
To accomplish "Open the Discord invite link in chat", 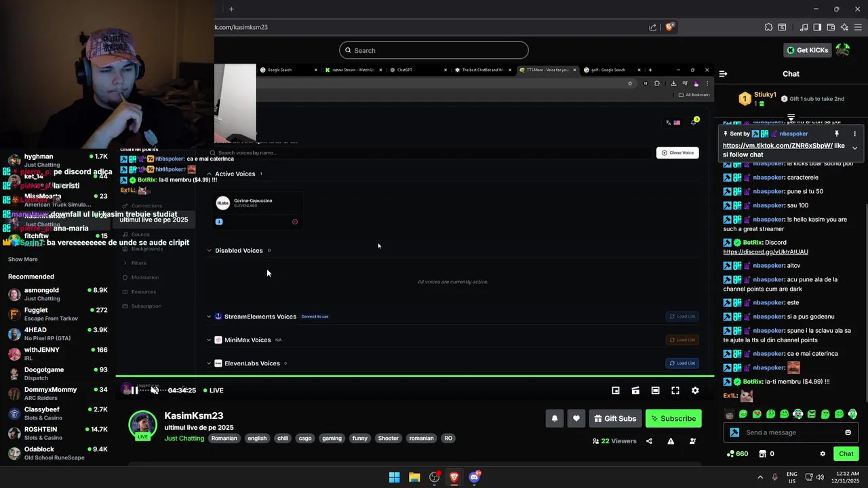I will pyautogui.click(x=766, y=252).
